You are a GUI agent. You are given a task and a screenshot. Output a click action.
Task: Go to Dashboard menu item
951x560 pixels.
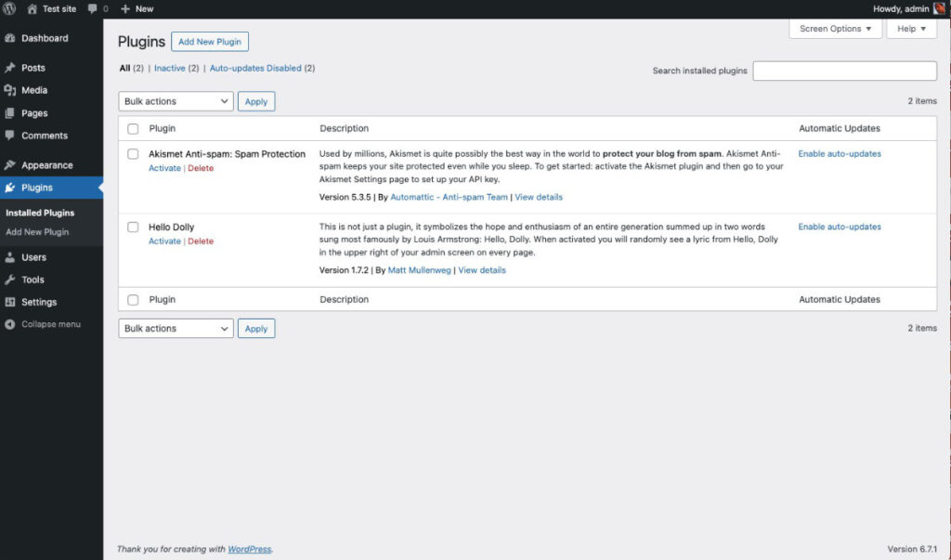pyautogui.click(x=45, y=38)
